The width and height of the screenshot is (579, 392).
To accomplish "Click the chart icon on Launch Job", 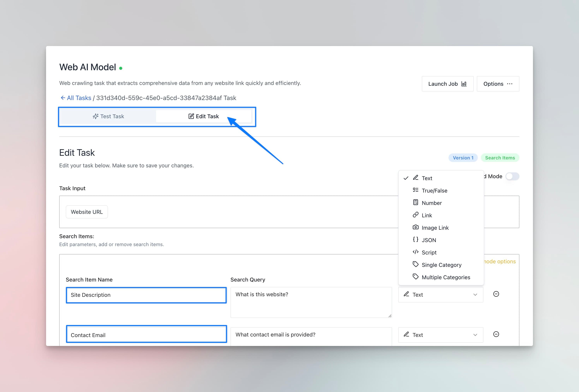I will [x=464, y=84].
